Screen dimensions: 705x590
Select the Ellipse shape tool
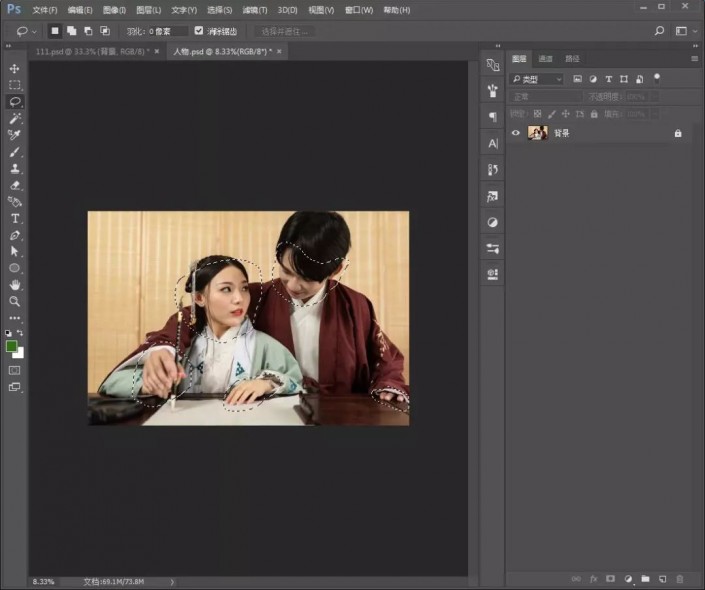14,268
